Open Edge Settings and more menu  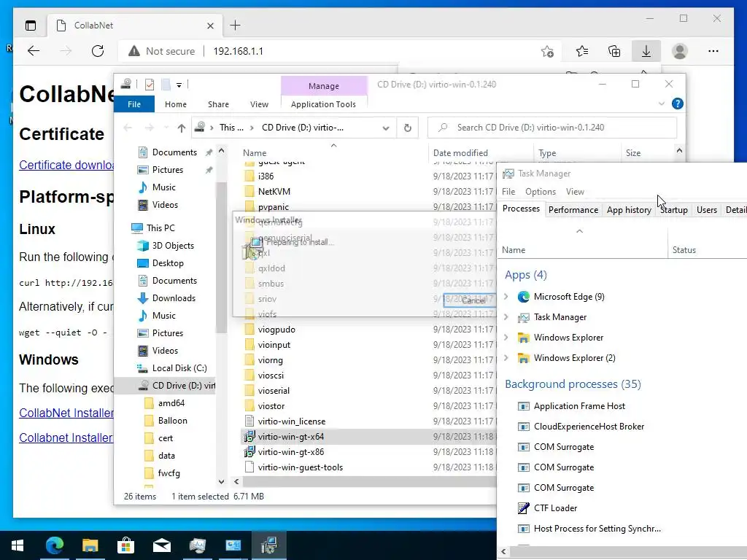pyautogui.click(x=713, y=51)
